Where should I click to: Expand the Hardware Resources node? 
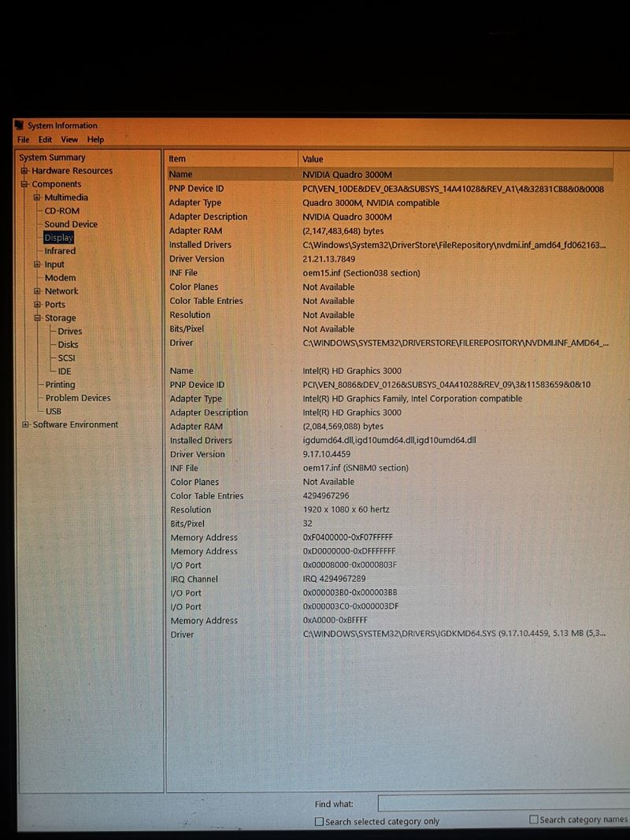pyautogui.click(x=24, y=171)
